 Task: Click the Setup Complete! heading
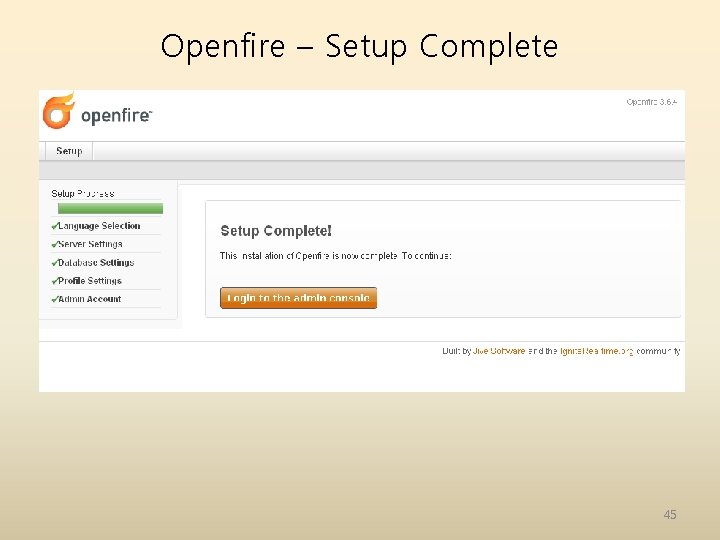pyautogui.click(x=276, y=231)
